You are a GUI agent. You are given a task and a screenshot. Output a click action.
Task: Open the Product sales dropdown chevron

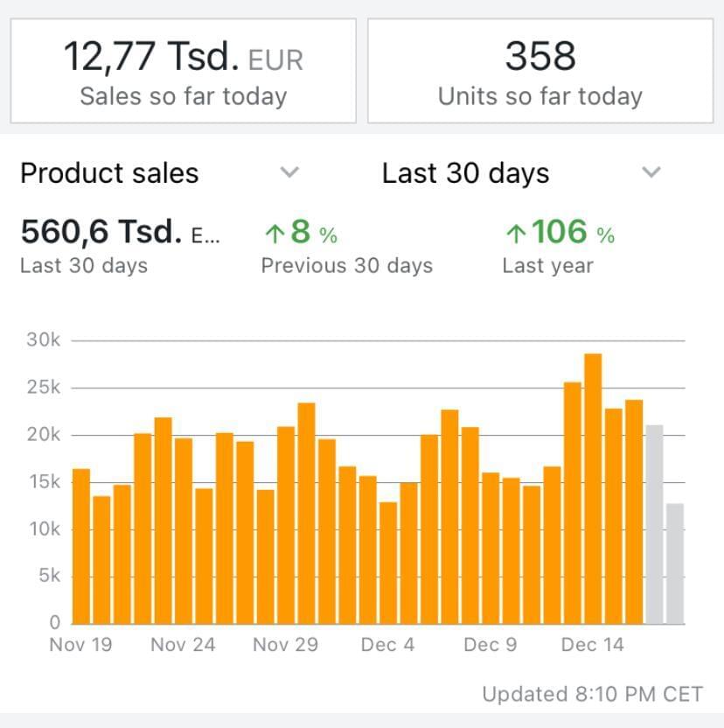289,172
